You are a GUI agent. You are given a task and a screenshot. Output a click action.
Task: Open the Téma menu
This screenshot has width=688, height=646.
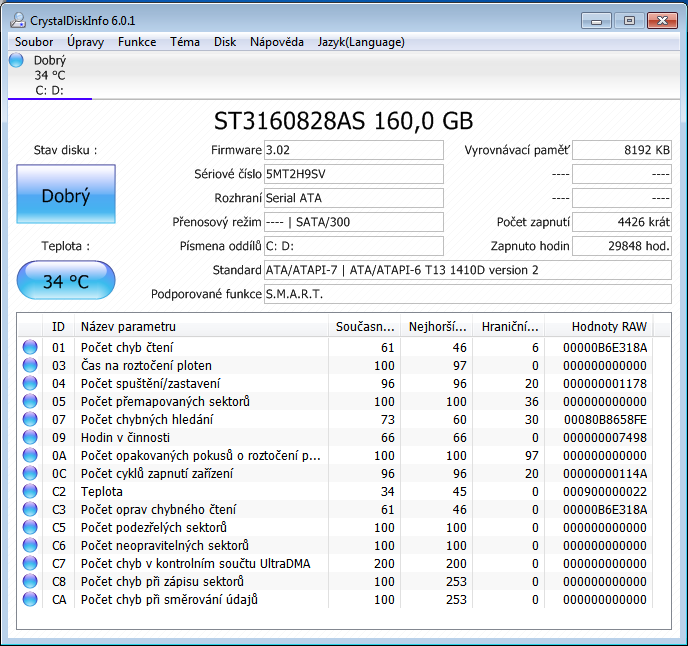(185, 42)
